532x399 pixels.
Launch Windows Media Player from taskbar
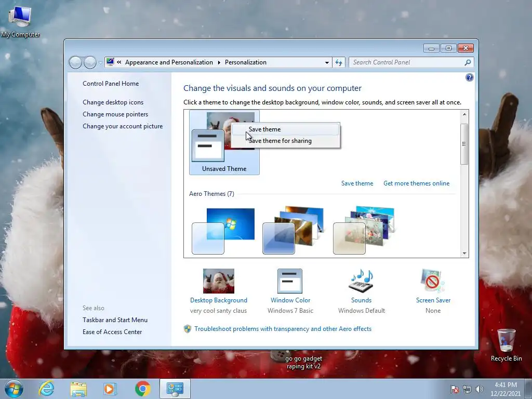point(110,389)
